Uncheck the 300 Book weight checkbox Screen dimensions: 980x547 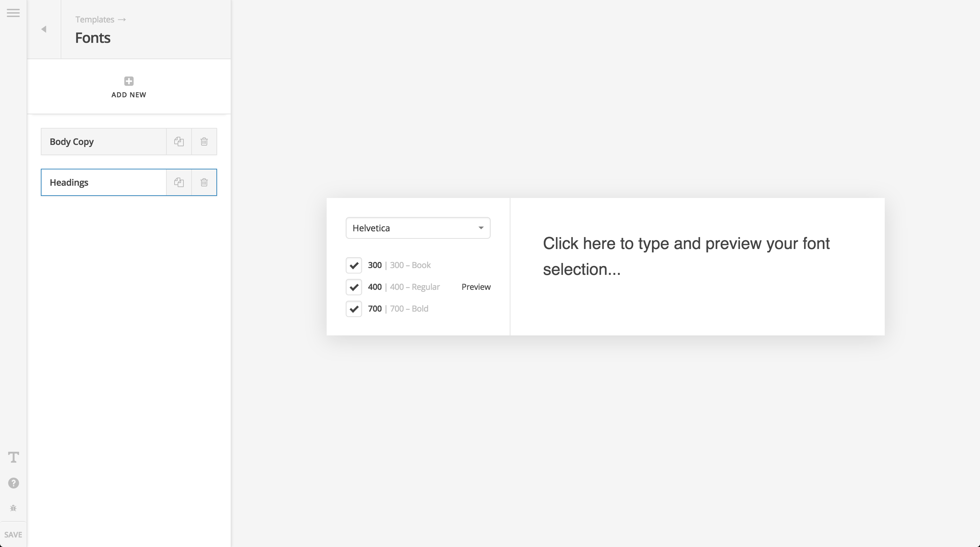(354, 265)
